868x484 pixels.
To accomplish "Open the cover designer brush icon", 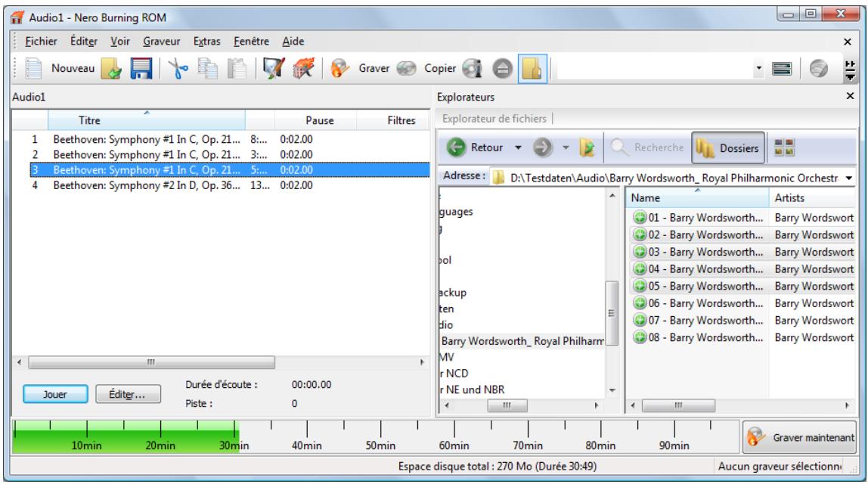I will click(274, 69).
